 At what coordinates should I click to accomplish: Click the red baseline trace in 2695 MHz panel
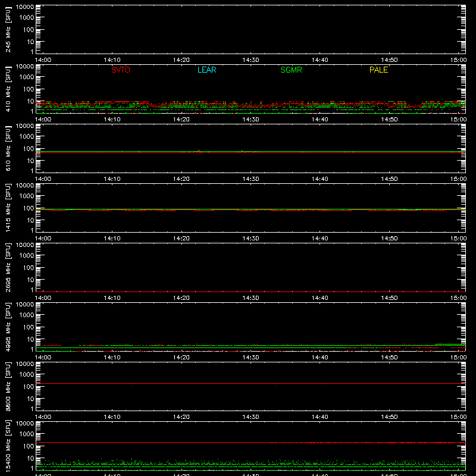250,292
